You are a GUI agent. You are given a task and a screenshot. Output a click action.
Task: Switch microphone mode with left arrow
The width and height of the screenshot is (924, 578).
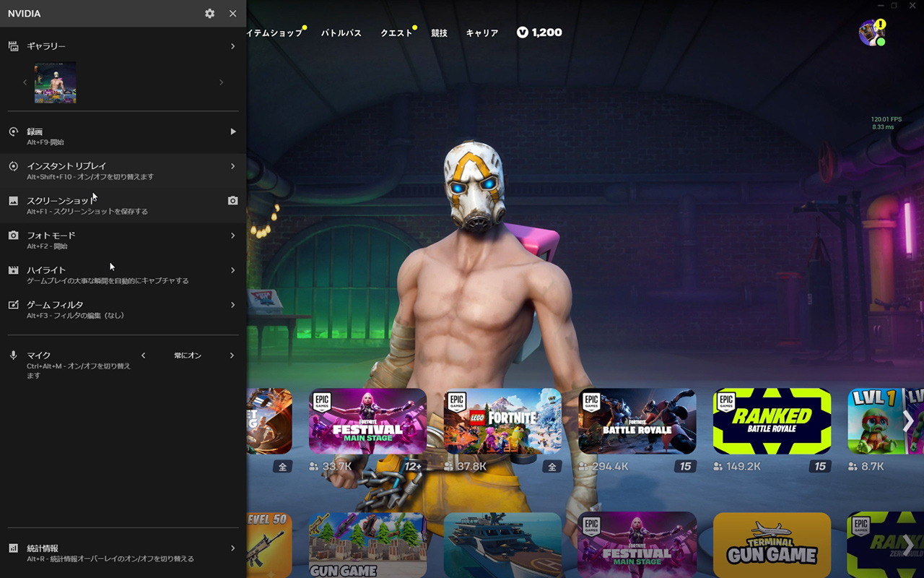point(144,355)
